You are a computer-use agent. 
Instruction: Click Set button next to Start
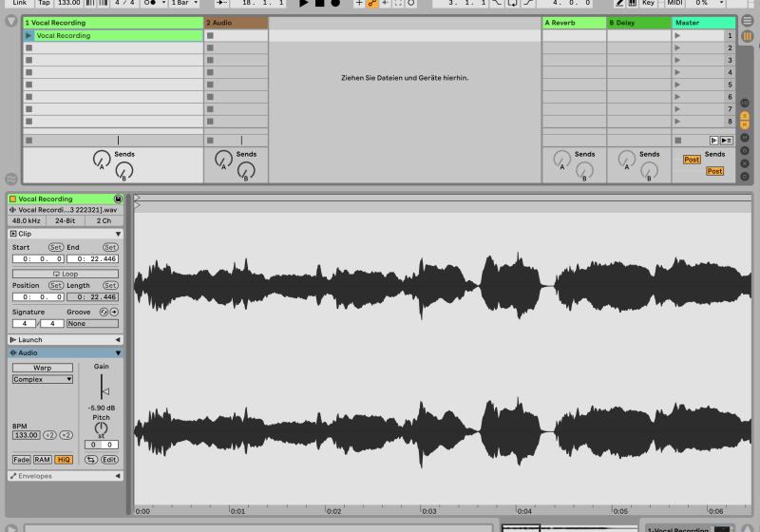[56, 247]
